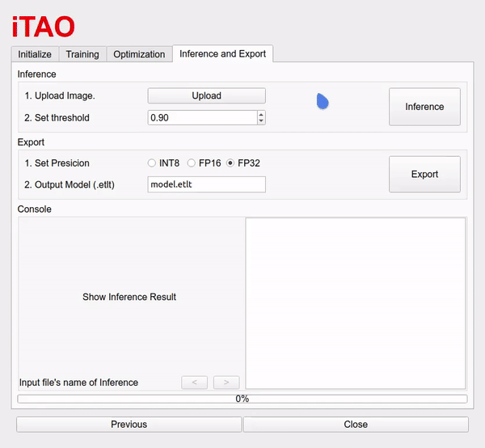The image size is (485, 448).
Task: Click the threshold value field 0.90
Action: coord(203,117)
